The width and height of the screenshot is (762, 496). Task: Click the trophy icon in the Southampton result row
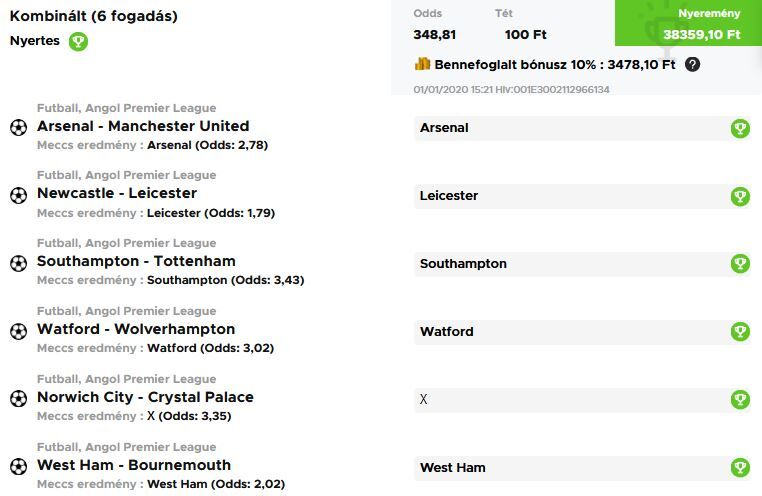pos(740,264)
